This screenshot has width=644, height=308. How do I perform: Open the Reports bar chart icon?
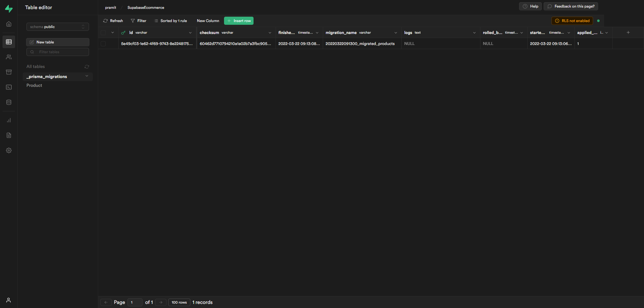[9, 120]
